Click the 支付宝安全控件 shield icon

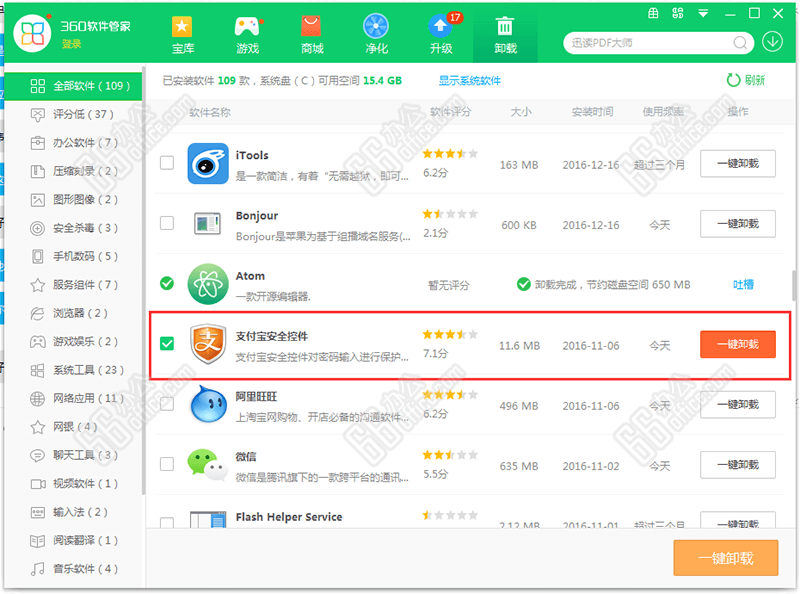[x=208, y=344]
